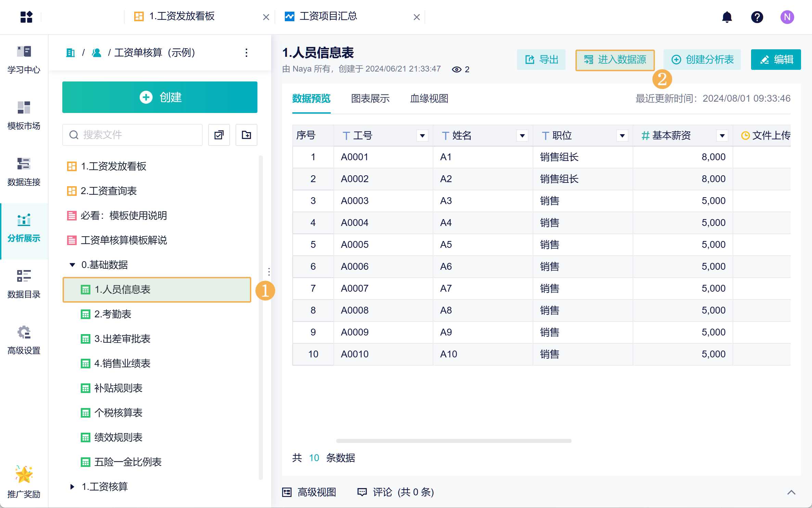Screen dimensions: 812x508
Task: Switch to the 血缘视图 tab
Action: click(429, 99)
